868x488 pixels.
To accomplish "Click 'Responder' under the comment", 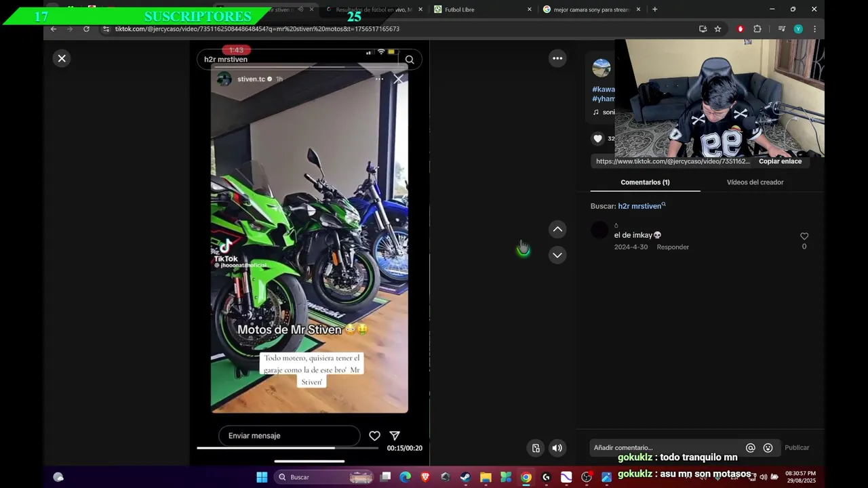I will tap(673, 247).
